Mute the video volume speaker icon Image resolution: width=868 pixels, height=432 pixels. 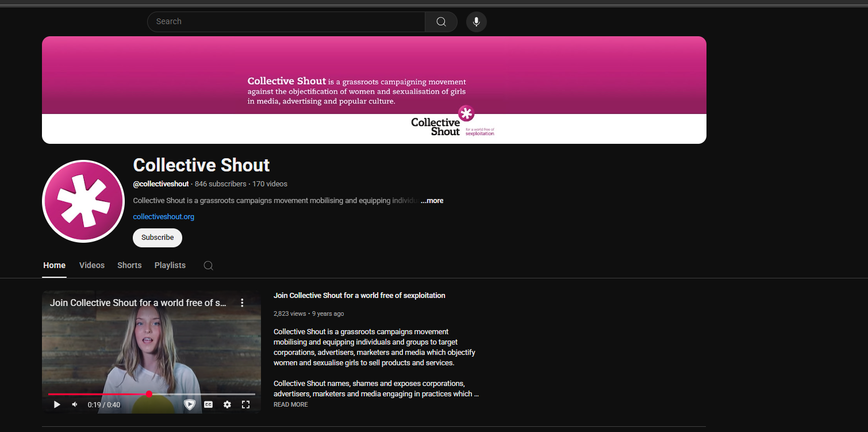pyautogui.click(x=75, y=404)
